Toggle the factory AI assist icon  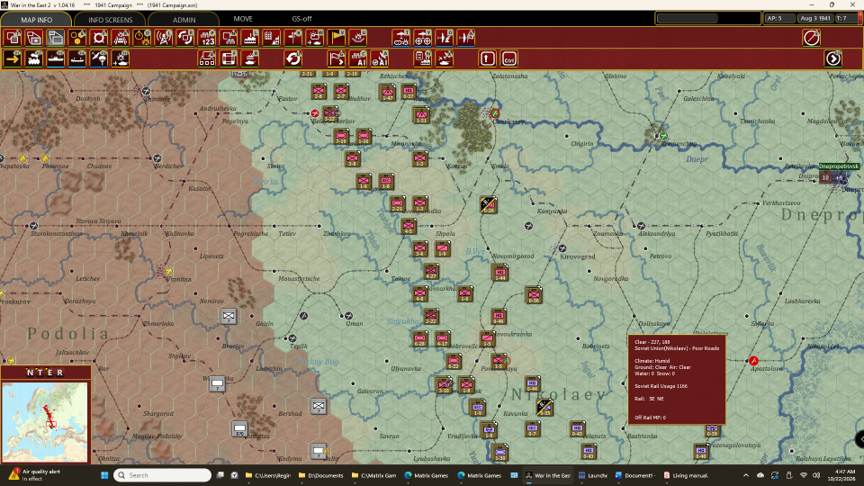pos(358,58)
